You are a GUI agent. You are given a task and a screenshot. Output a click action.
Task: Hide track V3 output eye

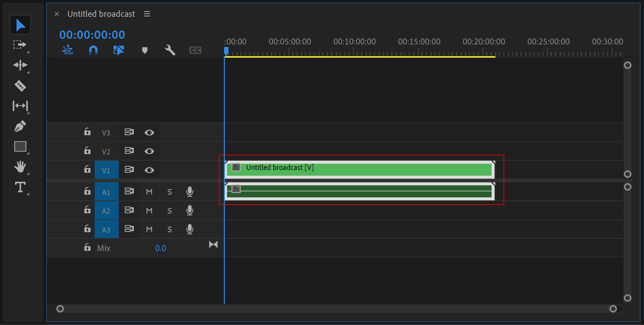pyautogui.click(x=149, y=132)
